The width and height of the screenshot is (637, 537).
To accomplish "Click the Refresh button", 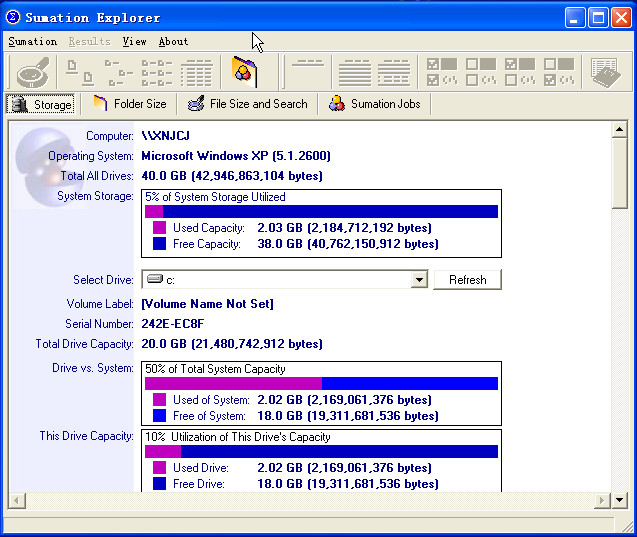I will click(x=468, y=279).
